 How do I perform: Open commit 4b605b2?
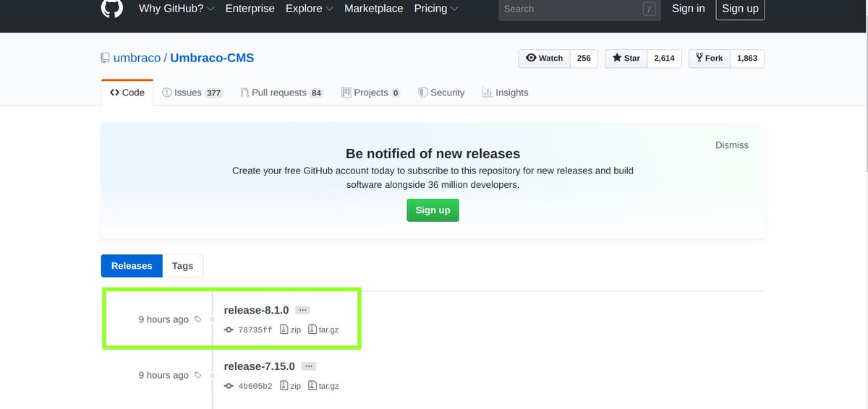255,387
